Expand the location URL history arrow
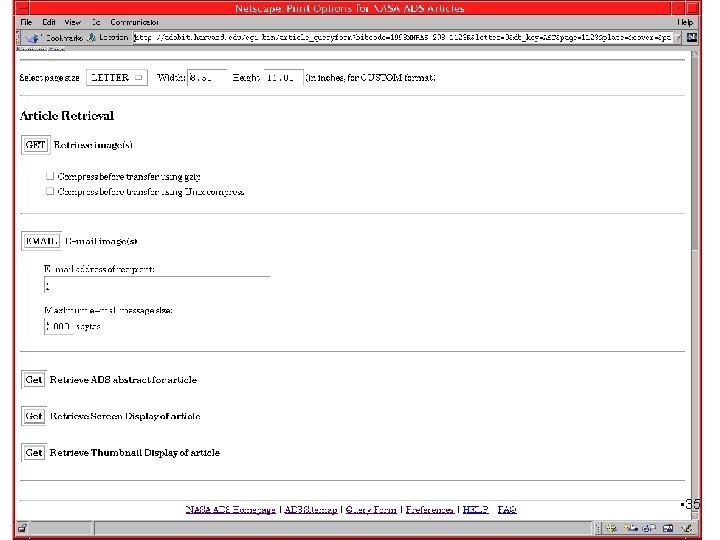Viewport: 720px width, 540px height. (x=678, y=38)
